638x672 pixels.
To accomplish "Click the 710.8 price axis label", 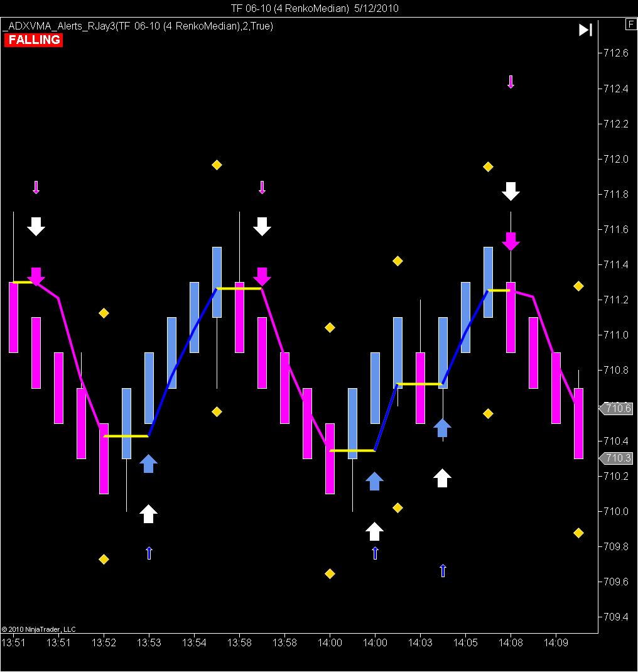I will click(x=616, y=371).
